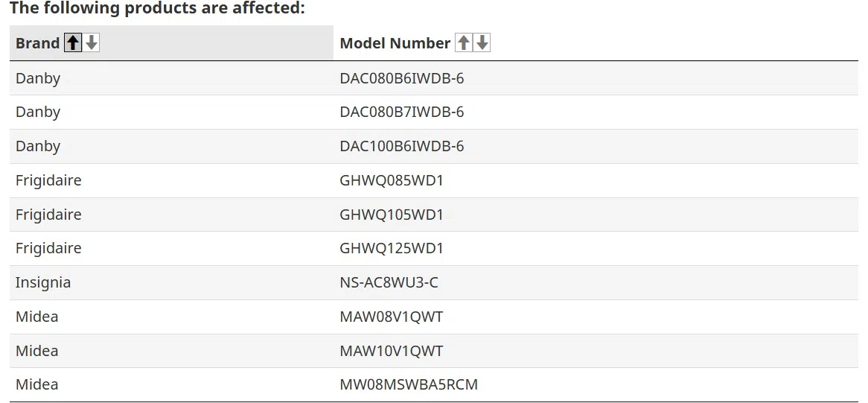Sort Brand column descending arrow
This screenshot has width=868, height=403.
[92, 43]
